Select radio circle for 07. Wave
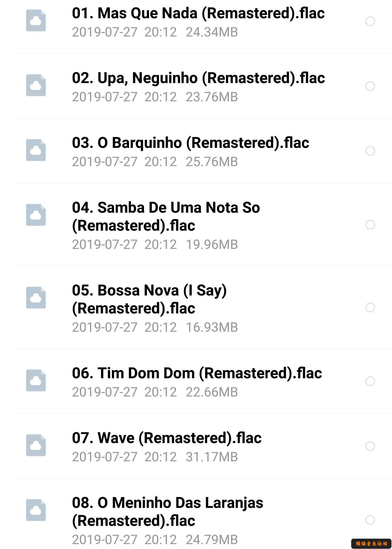Image resolution: width=392 pixels, height=549 pixels. pyautogui.click(x=370, y=446)
